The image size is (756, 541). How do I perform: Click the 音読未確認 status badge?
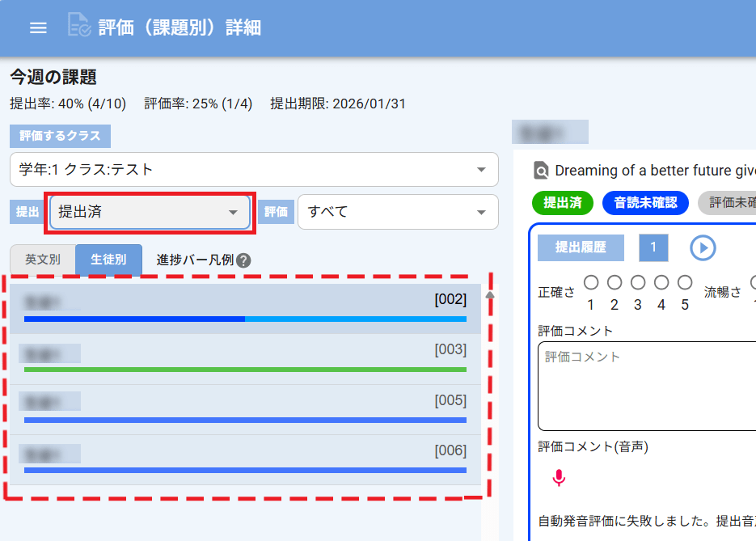point(647,202)
